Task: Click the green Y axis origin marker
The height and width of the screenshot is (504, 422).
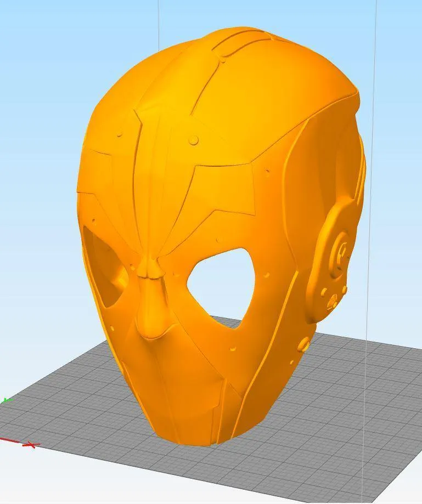Action: [7, 400]
